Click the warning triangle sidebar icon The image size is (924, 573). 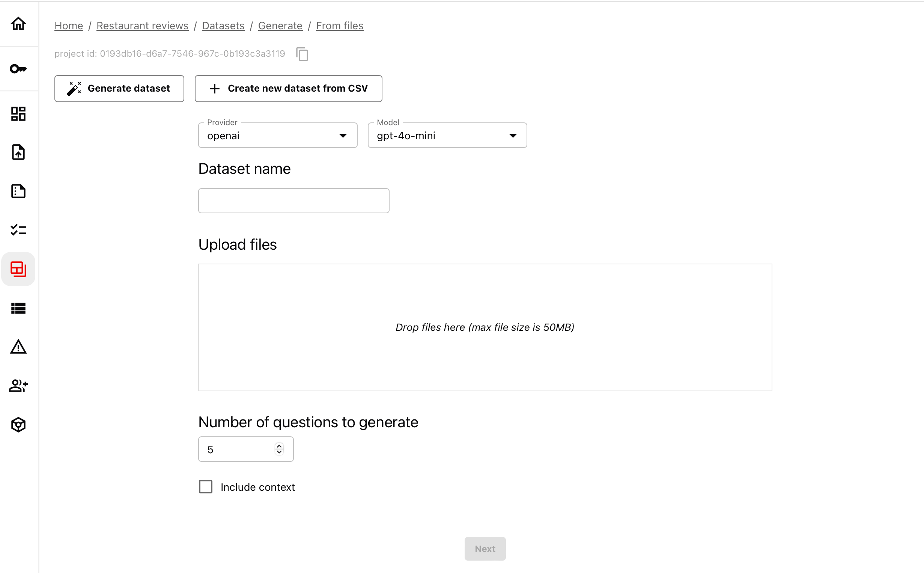tap(18, 347)
